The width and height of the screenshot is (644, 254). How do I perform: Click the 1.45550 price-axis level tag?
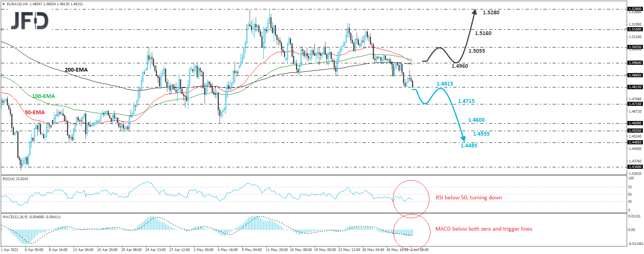click(x=635, y=131)
